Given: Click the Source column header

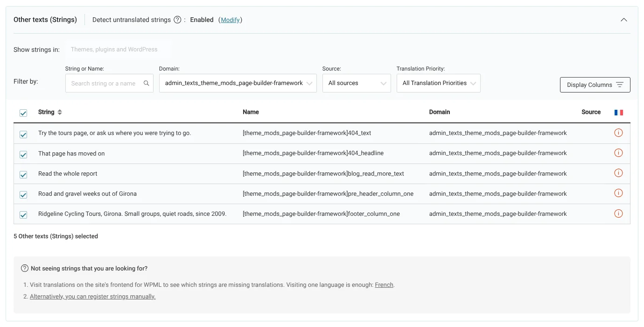Looking at the screenshot, I should pyautogui.click(x=591, y=112).
